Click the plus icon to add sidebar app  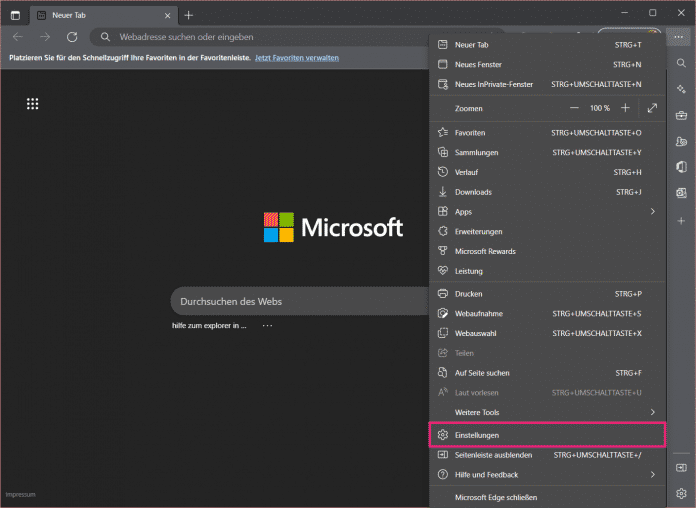click(681, 219)
